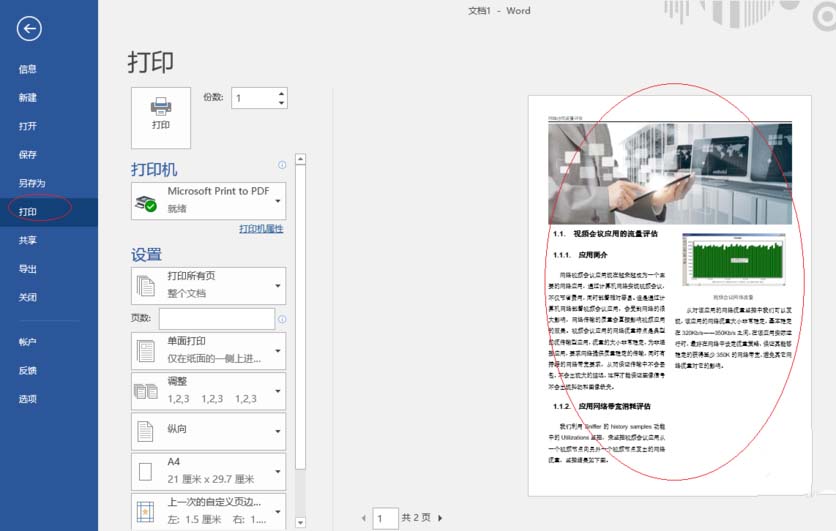Click the 打印机属性 link
Viewport: 836px width, 531px height.
pos(261,229)
